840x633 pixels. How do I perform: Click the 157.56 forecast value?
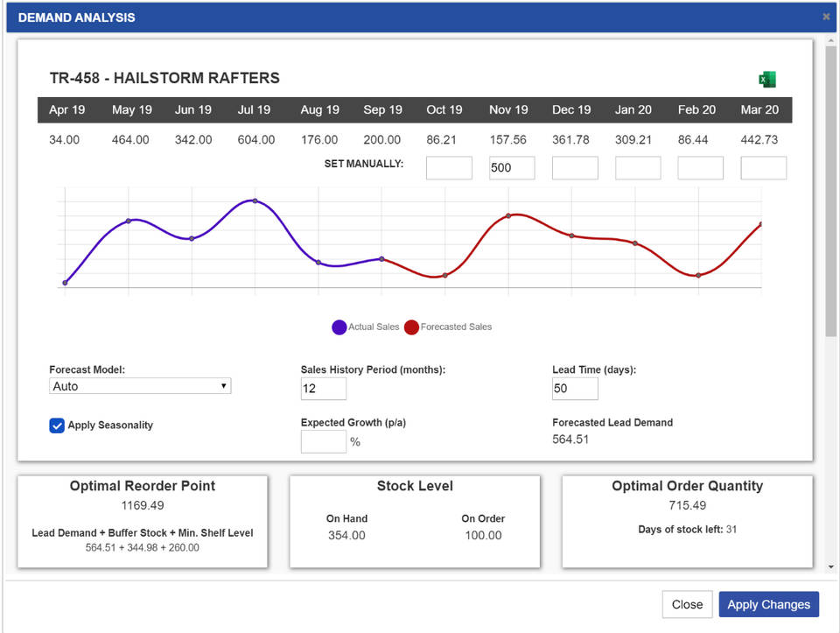click(x=507, y=140)
